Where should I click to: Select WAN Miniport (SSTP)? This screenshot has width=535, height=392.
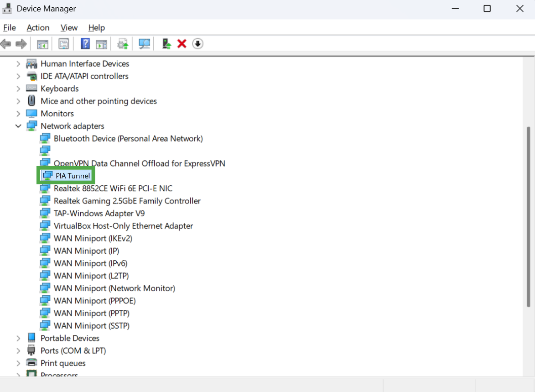pos(91,325)
